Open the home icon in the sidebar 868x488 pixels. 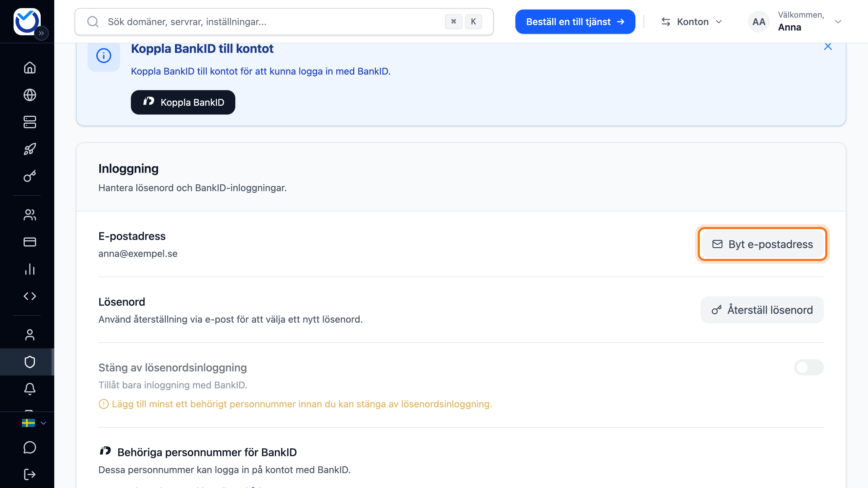[x=30, y=67]
